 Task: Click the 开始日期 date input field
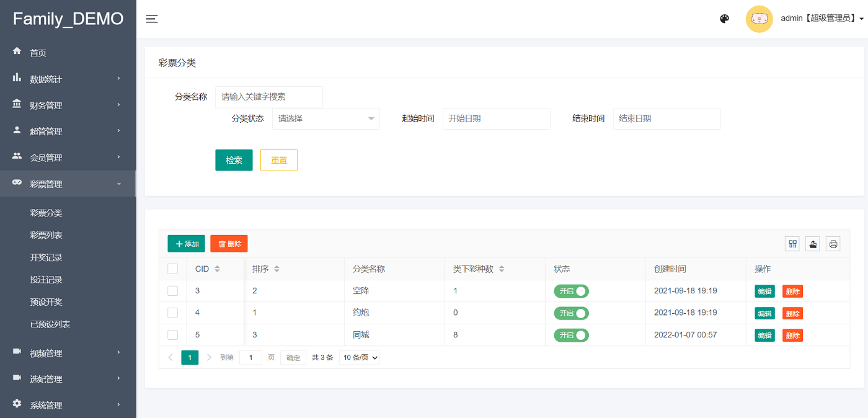pos(496,118)
